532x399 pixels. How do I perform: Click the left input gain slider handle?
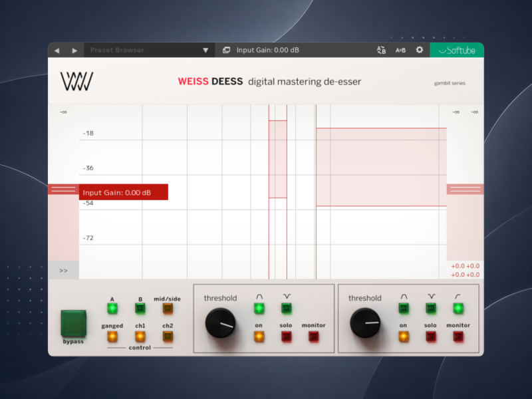coord(63,190)
